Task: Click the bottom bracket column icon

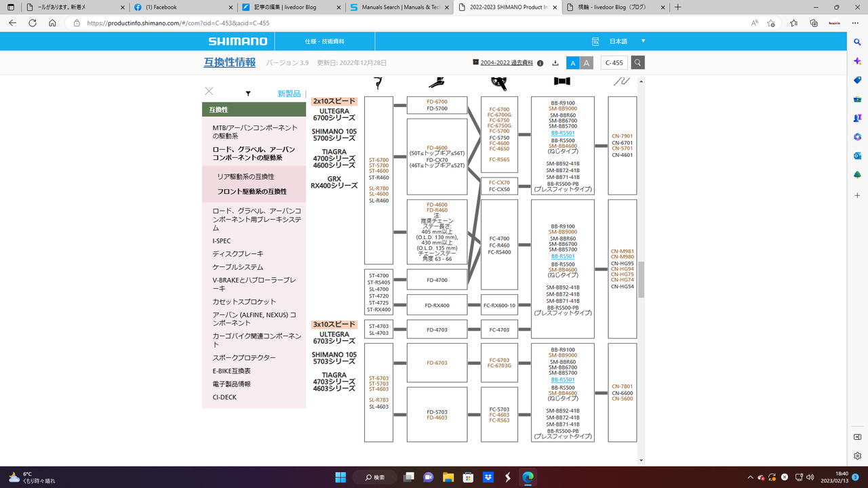Action: pyautogui.click(x=562, y=82)
